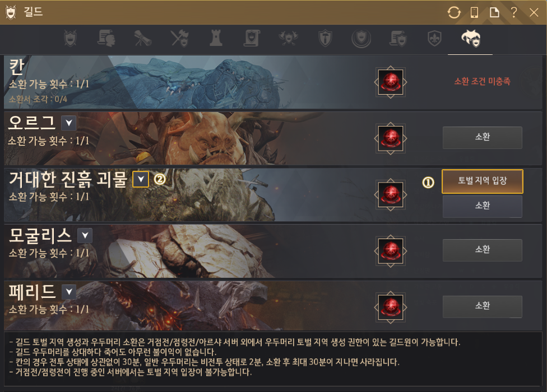Viewport: 547px width, 392px height.
Task: Click the red orb icon in 모굴리스 row
Action: [391, 251]
